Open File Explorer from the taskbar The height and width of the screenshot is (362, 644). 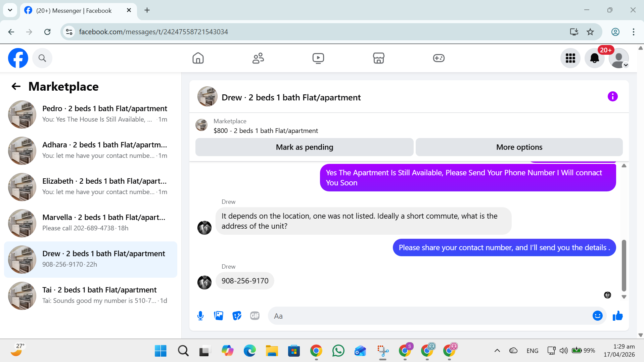pos(272,351)
